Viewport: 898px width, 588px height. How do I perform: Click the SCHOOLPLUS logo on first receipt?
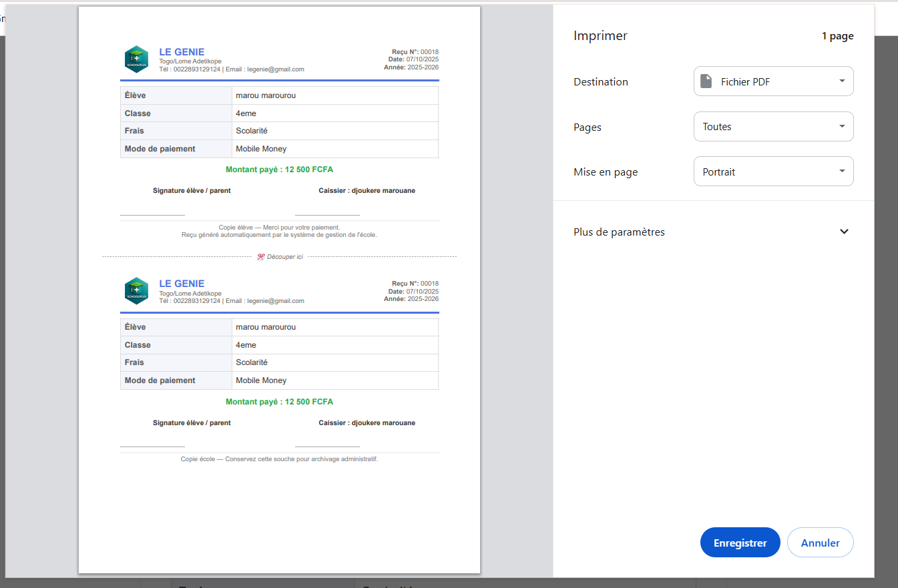pos(136,60)
